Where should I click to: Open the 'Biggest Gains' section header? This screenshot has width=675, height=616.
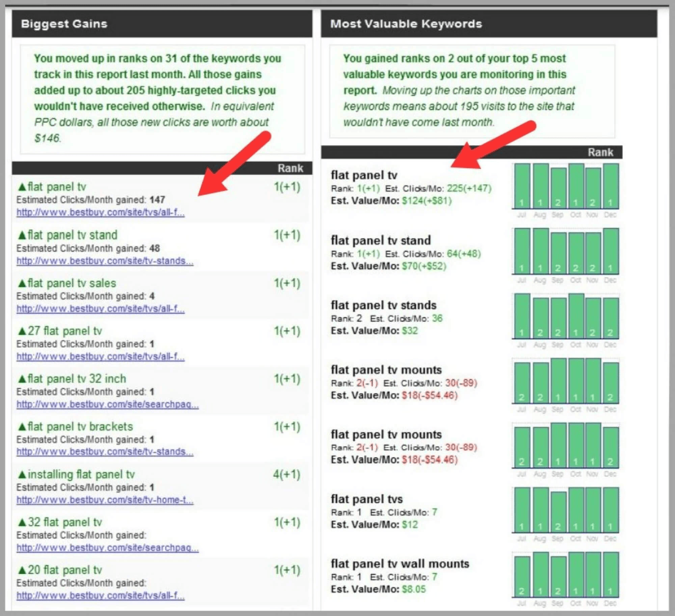[64, 24]
